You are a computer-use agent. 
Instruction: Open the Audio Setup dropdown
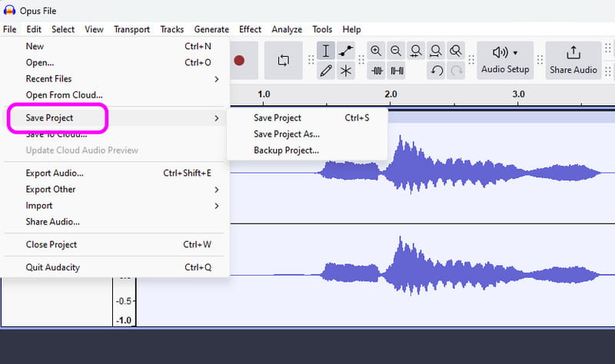505,61
